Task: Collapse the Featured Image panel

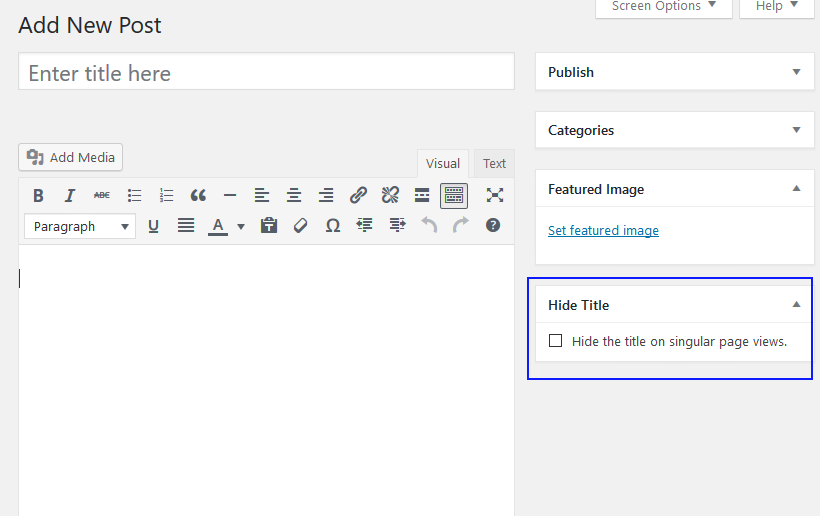Action: click(x=796, y=189)
